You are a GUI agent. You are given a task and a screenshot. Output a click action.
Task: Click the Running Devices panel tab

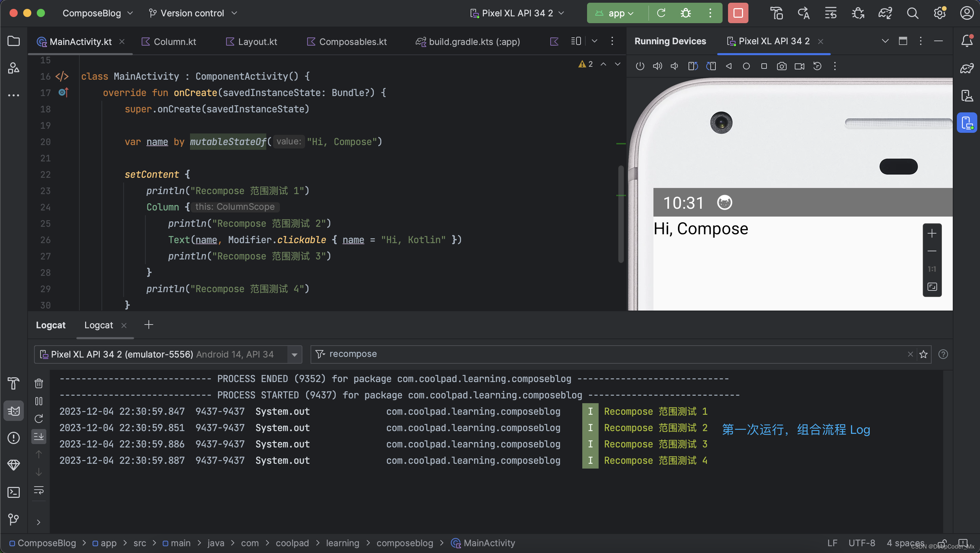670,41
